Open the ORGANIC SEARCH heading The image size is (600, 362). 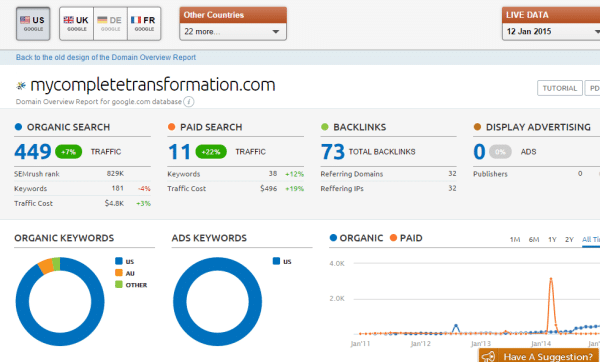tap(68, 127)
